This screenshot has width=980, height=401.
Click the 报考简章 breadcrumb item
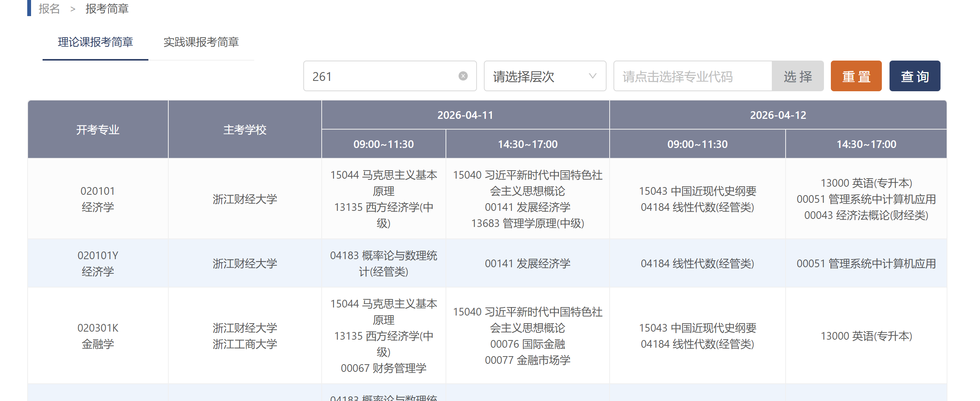click(x=107, y=8)
